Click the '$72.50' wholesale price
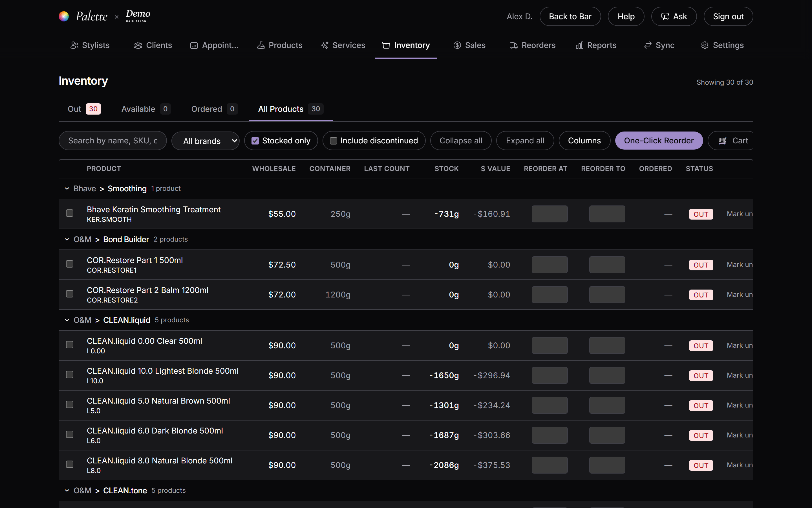Image resolution: width=812 pixels, height=508 pixels. (282, 265)
